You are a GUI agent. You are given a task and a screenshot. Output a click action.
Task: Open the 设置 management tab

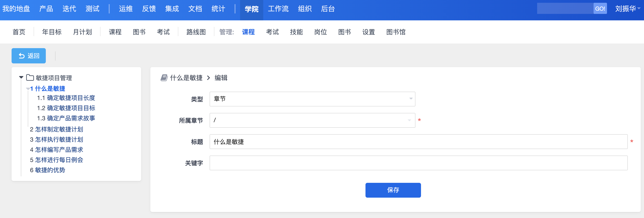[368, 32]
